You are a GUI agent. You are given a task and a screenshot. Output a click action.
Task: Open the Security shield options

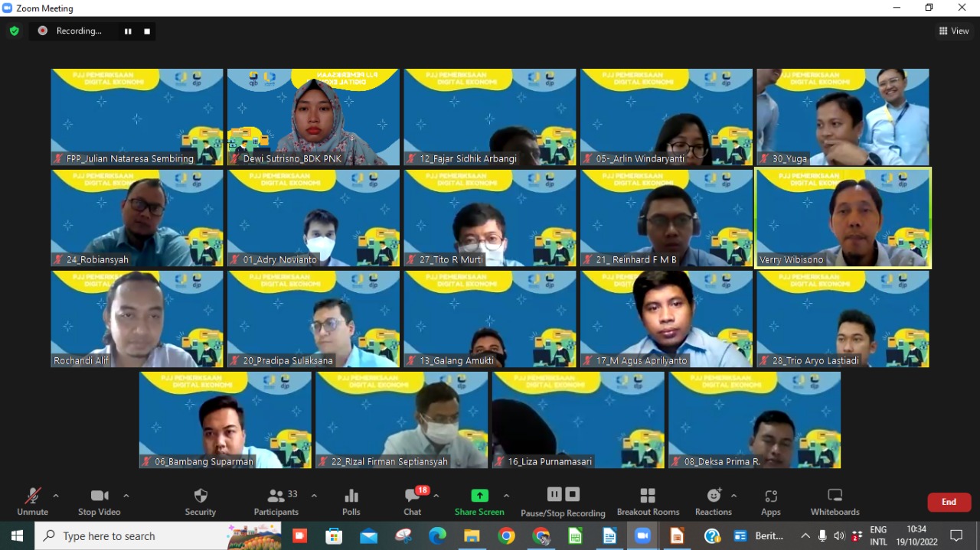(x=201, y=501)
